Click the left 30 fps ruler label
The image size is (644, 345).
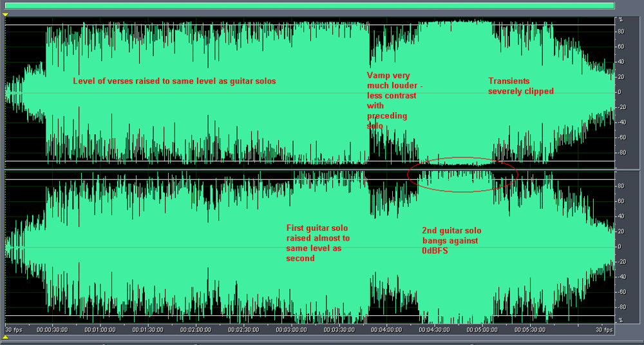(14, 330)
